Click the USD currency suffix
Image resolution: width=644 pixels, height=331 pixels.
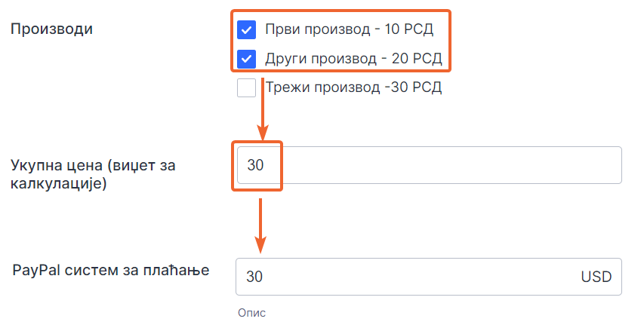596,277
